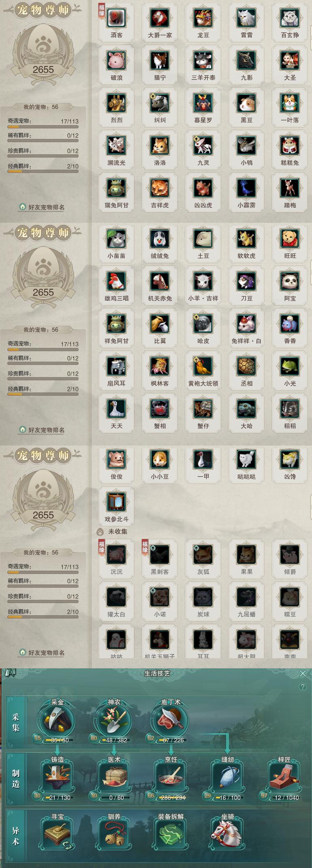
Task: Choose the 破浪 pink pig pet
Action: tap(116, 61)
